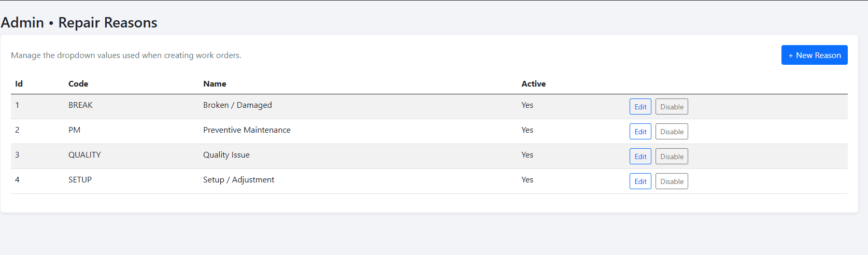Open Edit for the QUALITY row

pyautogui.click(x=640, y=157)
